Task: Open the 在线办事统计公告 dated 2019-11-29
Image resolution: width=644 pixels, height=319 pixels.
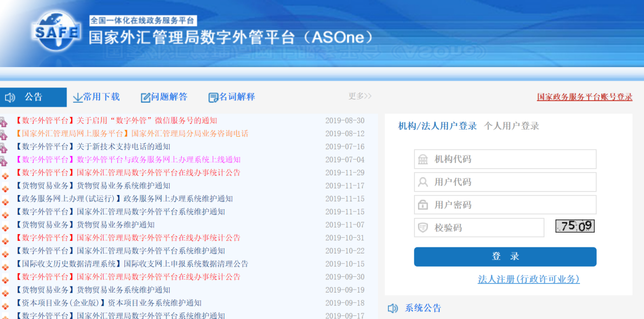Action: 127,173
